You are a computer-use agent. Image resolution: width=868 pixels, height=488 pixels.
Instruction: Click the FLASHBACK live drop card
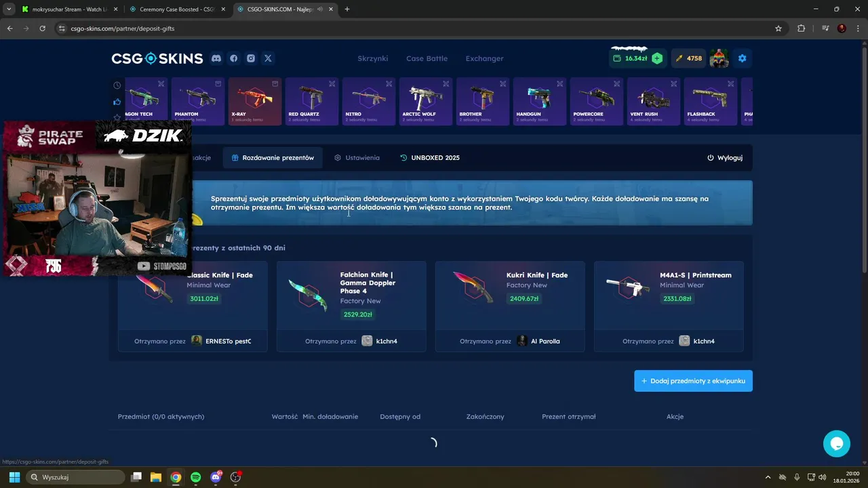(711, 102)
